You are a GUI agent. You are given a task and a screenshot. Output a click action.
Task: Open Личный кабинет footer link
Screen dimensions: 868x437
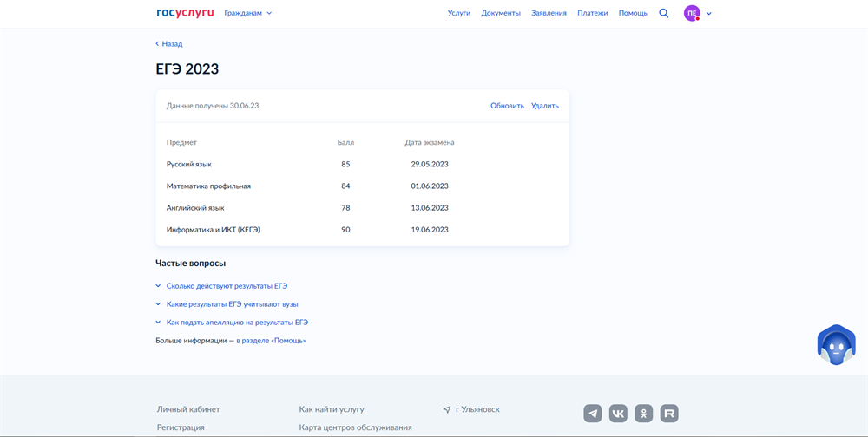click(188, 409)
